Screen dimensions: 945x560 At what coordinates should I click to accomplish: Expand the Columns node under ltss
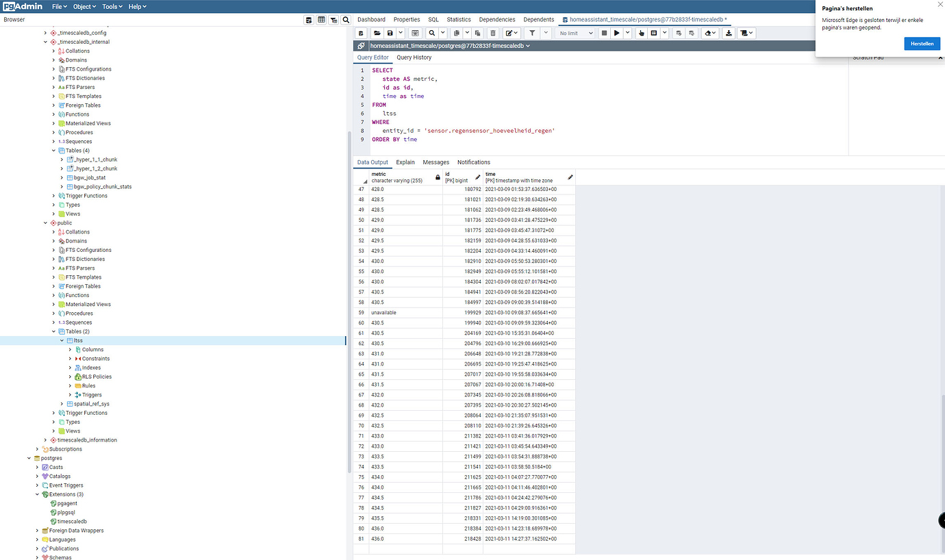[x=69, y=349]
